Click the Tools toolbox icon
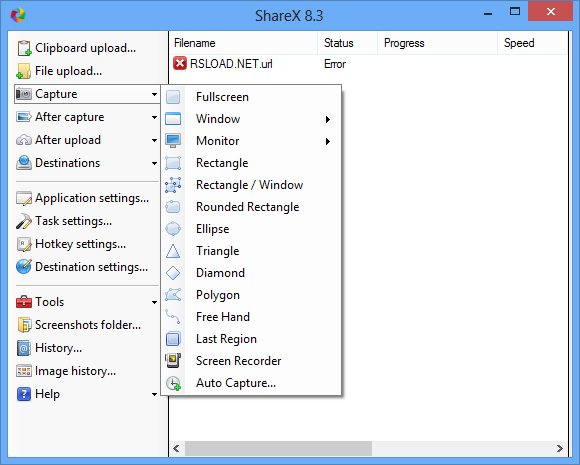Image resolution: width=580 pixels, height=465 pixels. [x=24, y=302]
